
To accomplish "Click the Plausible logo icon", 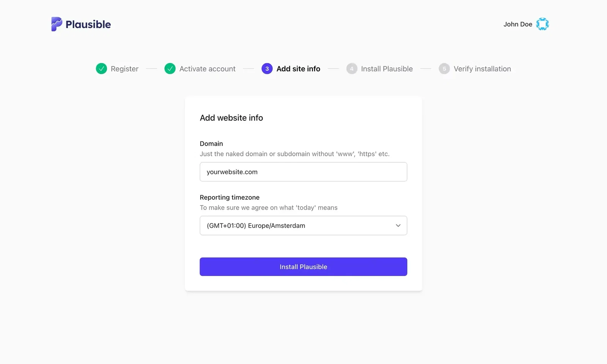I will [56, 24].
